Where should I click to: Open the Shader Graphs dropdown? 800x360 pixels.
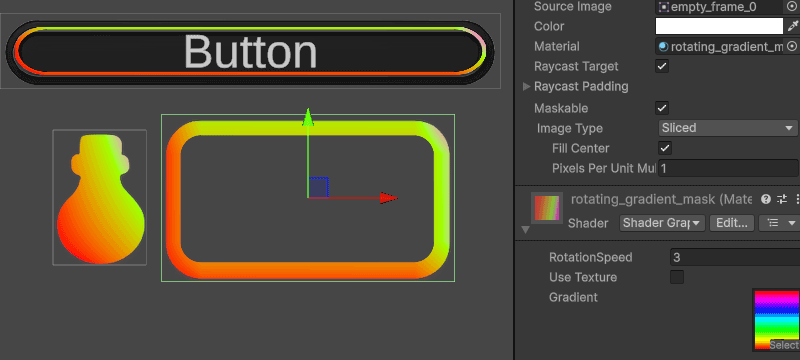pyautogui.click(x=662, y=223)
